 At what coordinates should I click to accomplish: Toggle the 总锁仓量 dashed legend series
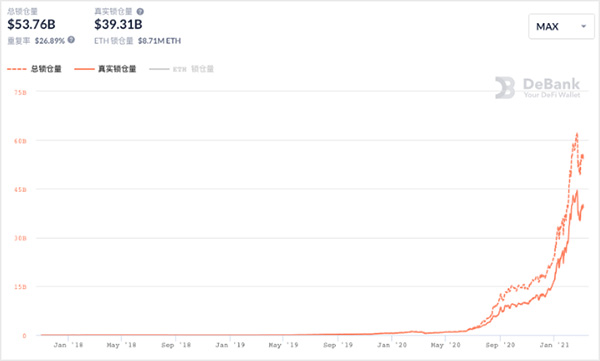[34, 69]
